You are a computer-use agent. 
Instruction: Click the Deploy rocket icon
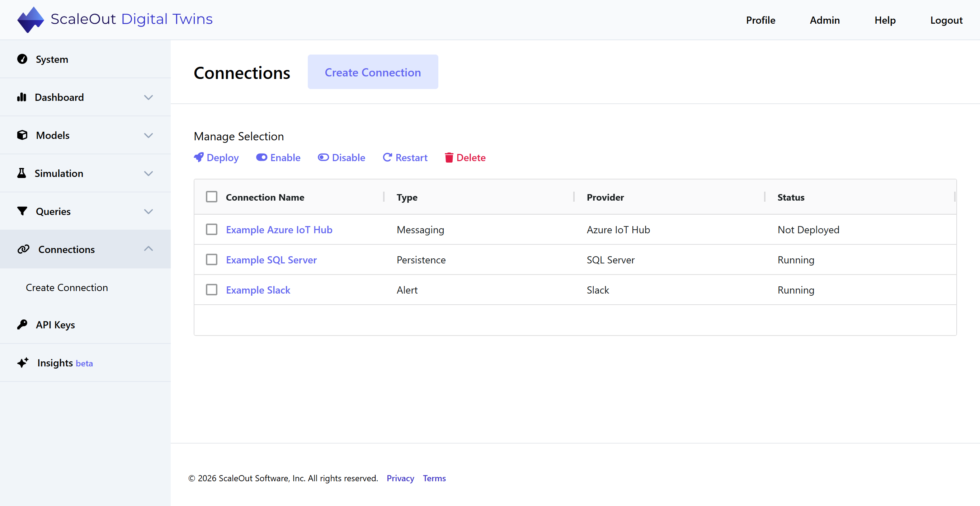click(x=199, y=157)
